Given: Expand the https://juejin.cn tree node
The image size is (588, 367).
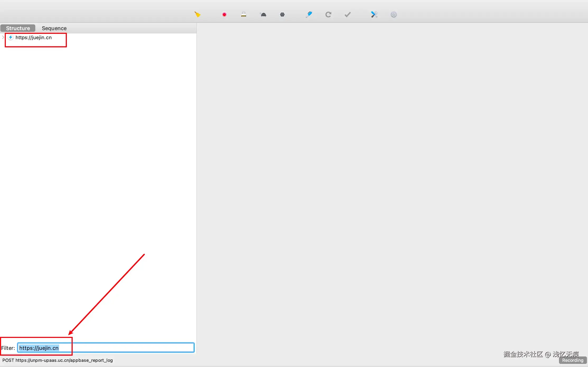Looking at the screenshot, I should (x=3, y=37).
